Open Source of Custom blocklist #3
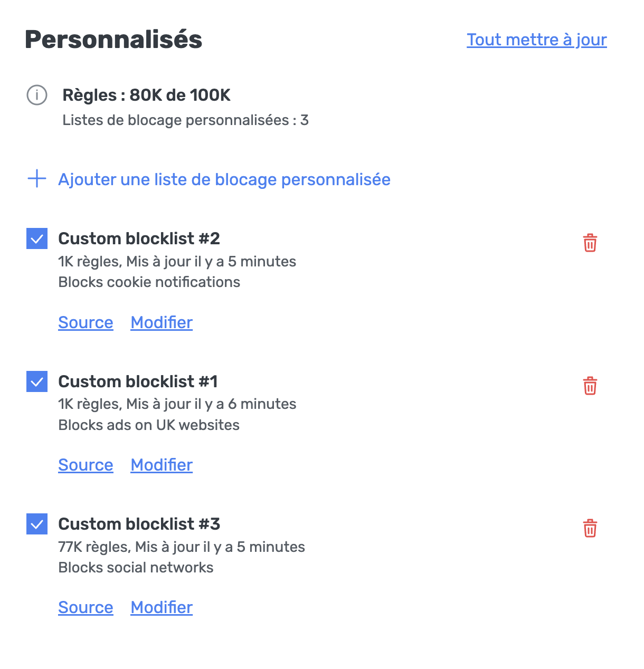644x669 pixels. (x=86, y=607)
